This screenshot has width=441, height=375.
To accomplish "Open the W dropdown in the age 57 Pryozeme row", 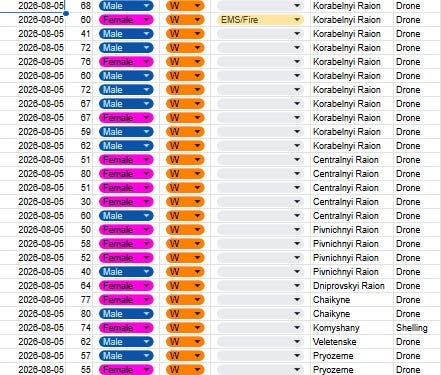I will click(x=185, y=356).
